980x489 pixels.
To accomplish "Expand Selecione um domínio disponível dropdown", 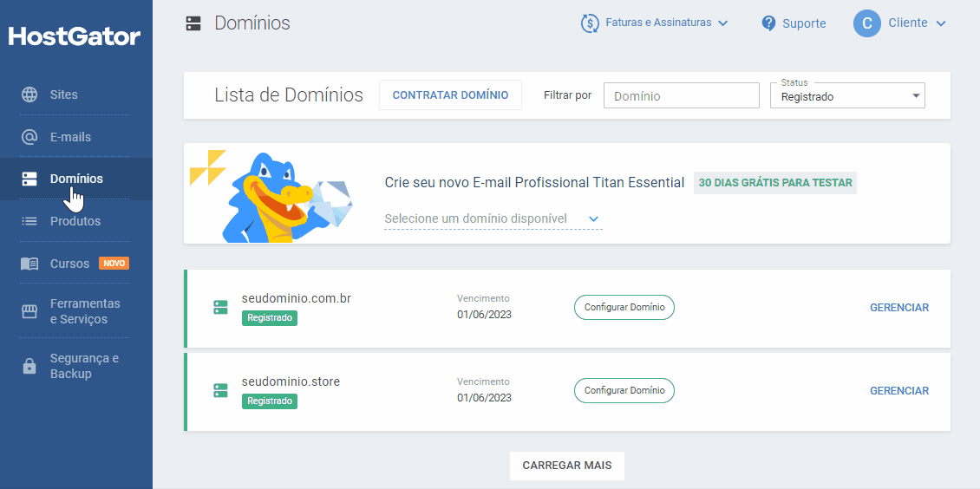I will tap(493, 218).
